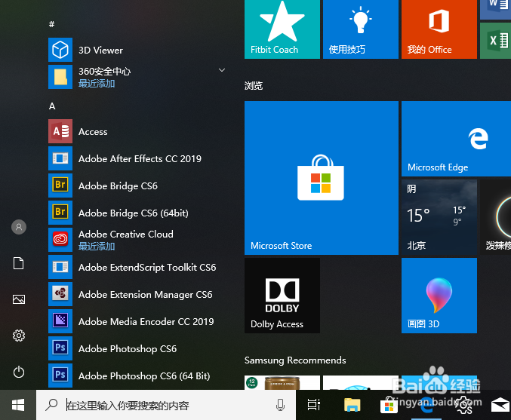Click the 3D Viewer label text

point(100,50)
